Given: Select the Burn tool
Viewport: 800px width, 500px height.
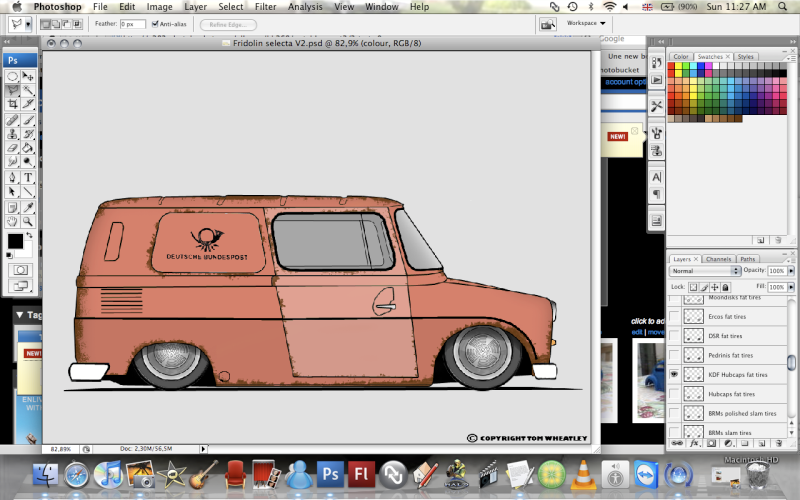Looking at the screenshot, I should pyautogui.click(x=28, y=162).
